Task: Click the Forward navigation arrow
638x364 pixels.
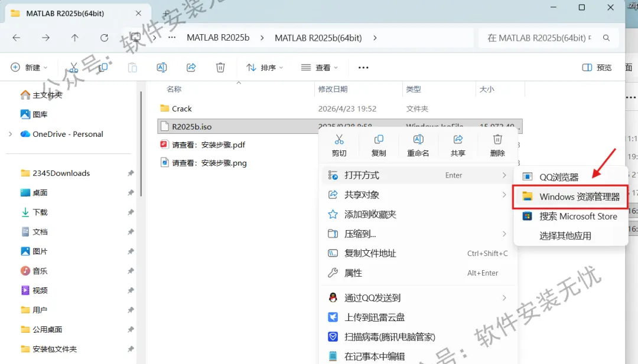Action: (x=45, y=38)
